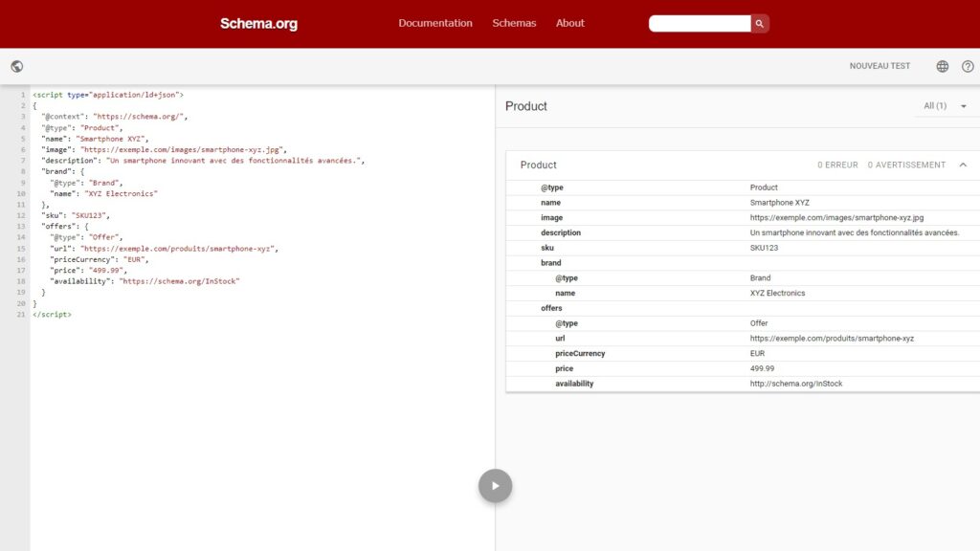The height and width of the screenshot is (551, 980).
Task: Click the Offer @type value row
Action: pyautogui.click(x=759, y=323)
